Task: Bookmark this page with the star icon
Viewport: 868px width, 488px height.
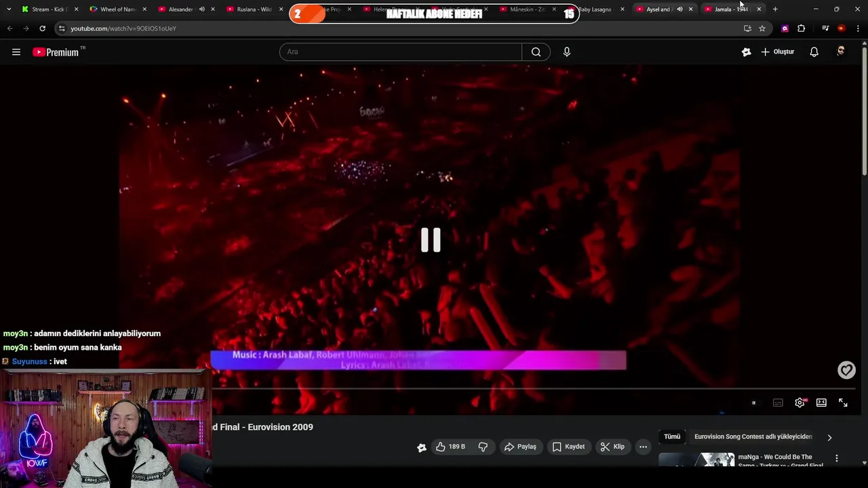Action: [762, 28]
